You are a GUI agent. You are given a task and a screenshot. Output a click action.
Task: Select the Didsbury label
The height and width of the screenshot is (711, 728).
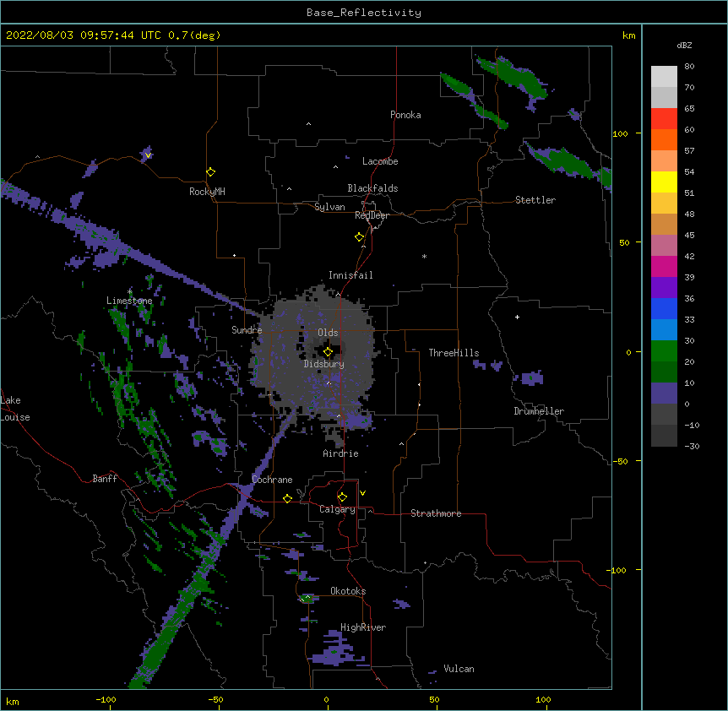click(323, 364)
